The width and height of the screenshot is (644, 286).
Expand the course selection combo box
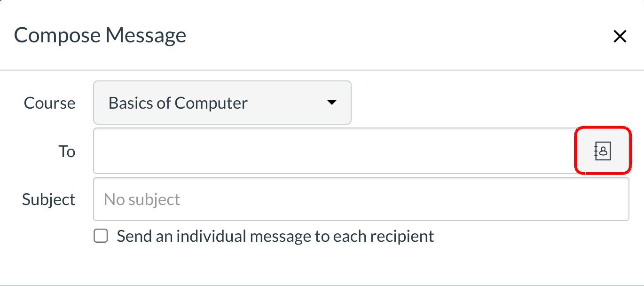pyautogui.click(x=222, y=103)
